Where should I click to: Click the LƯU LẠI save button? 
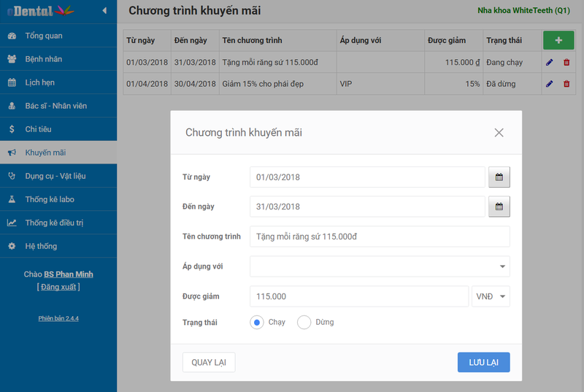[483, 362]
